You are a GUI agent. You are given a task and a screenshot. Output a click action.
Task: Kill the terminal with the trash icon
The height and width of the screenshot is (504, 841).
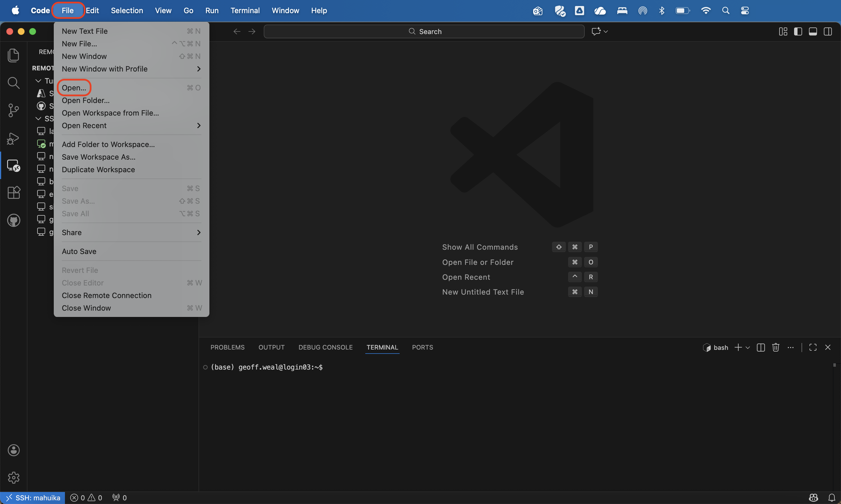click(775, 347)
